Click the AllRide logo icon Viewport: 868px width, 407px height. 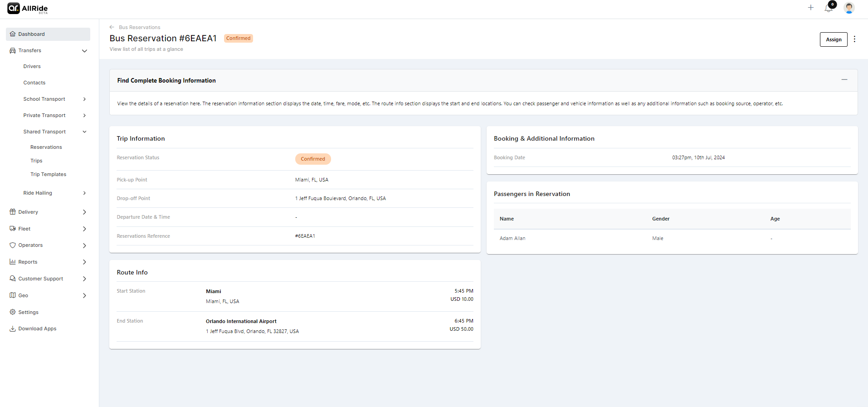14,8
